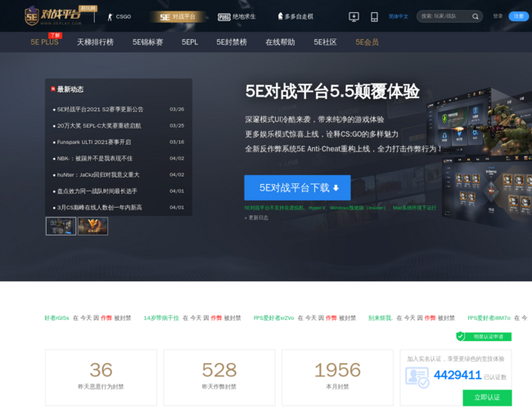Select the 5E 对战平台 top tab

[x=178, y=16]
